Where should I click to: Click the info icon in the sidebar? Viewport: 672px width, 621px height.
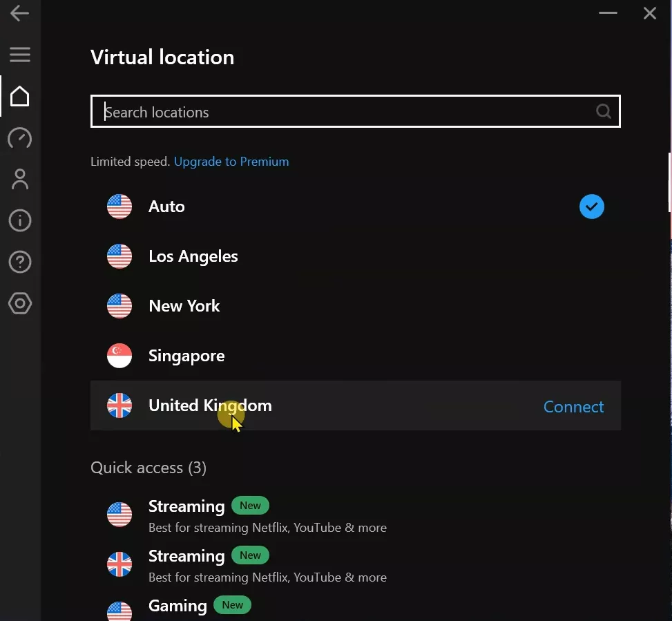point(19,220)
